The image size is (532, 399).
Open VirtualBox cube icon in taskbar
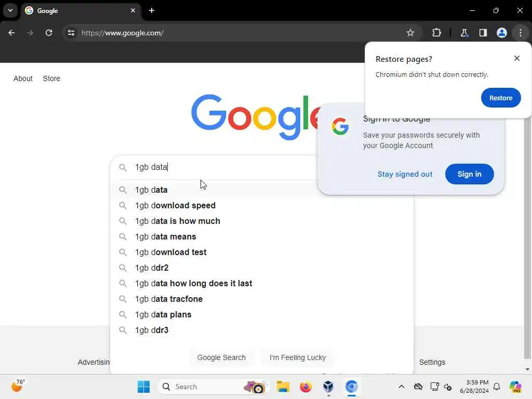(x=328, y=387)
